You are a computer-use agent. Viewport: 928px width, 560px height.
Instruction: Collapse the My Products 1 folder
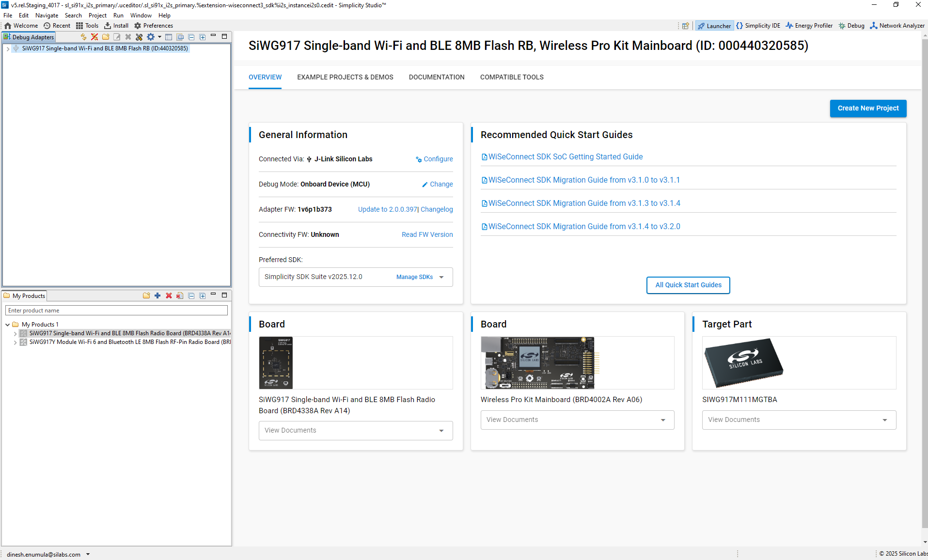coord(8,325)
